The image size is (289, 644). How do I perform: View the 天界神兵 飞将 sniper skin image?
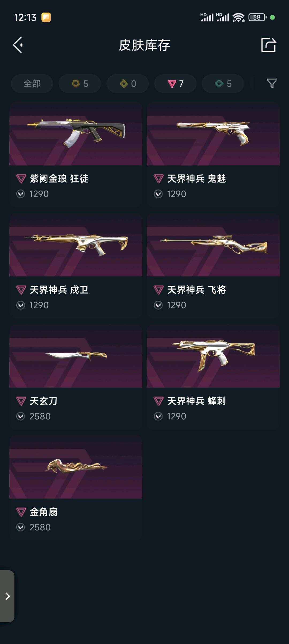[213, 245]
